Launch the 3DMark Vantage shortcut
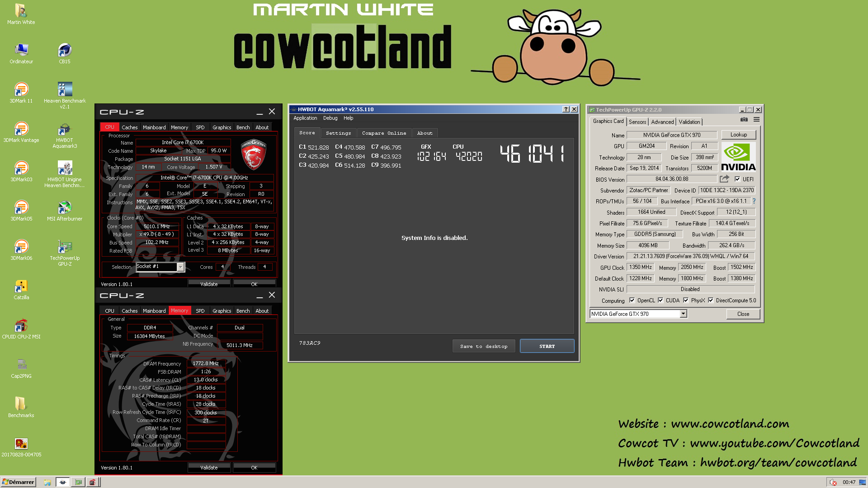The height and width of the screenshot is (488, 868). [x=21, y=132]
